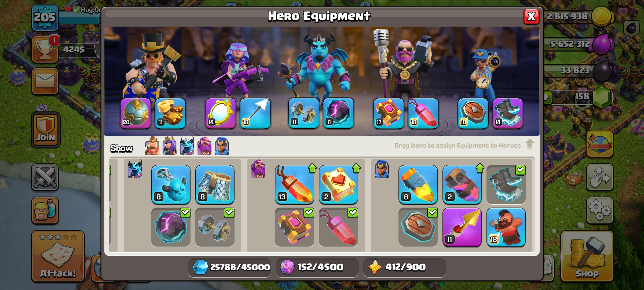
Task: Select the checked electro boots equipment
Action: click(506, 185)
